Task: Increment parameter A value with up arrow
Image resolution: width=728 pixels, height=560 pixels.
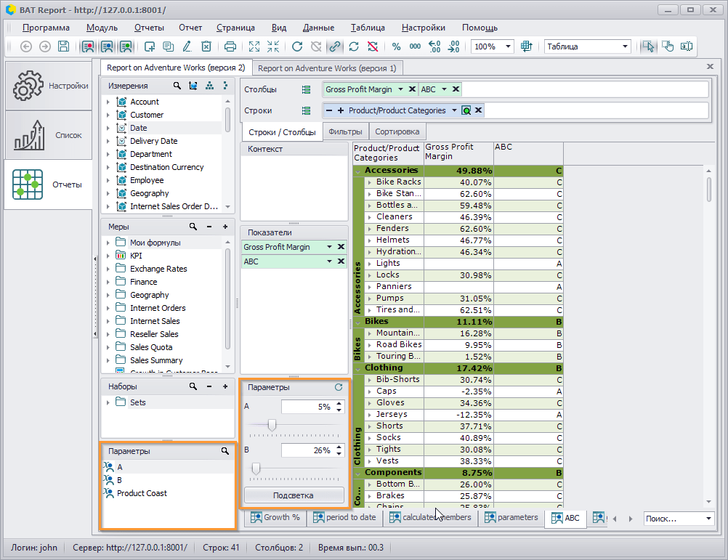Action: 339,403
